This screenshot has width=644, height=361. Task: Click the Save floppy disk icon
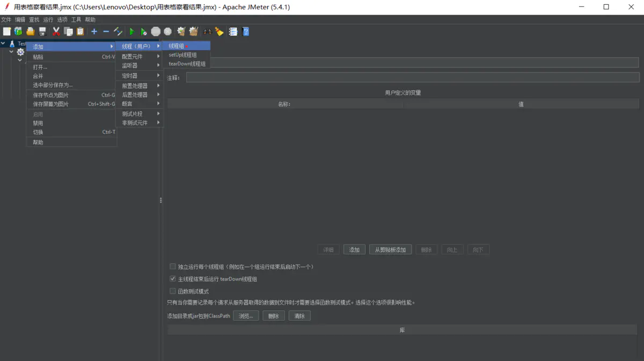(42, 32)
